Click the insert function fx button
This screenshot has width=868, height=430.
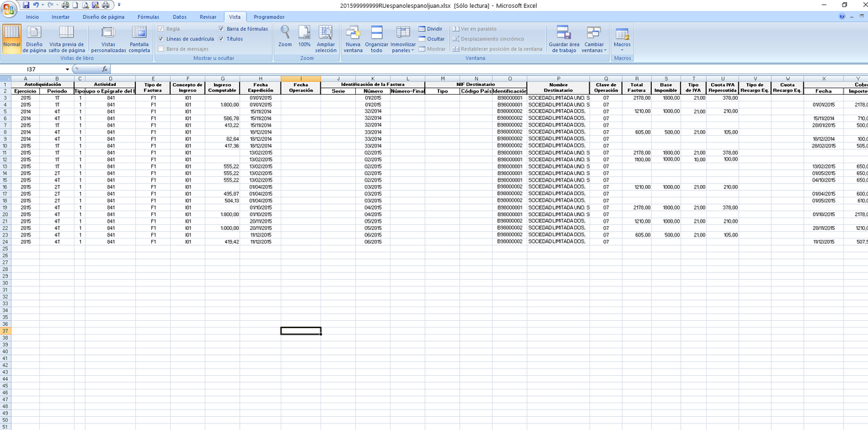pyautogui.click(x=105, y=69)
